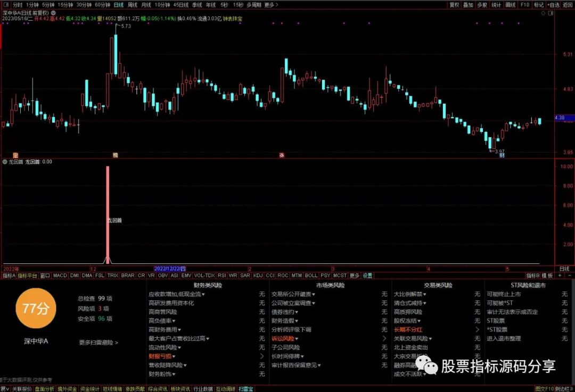This screenshot has height=392, width=575.
Task: Open 更多扫雷避险 link
Action: tap(98, 343)
